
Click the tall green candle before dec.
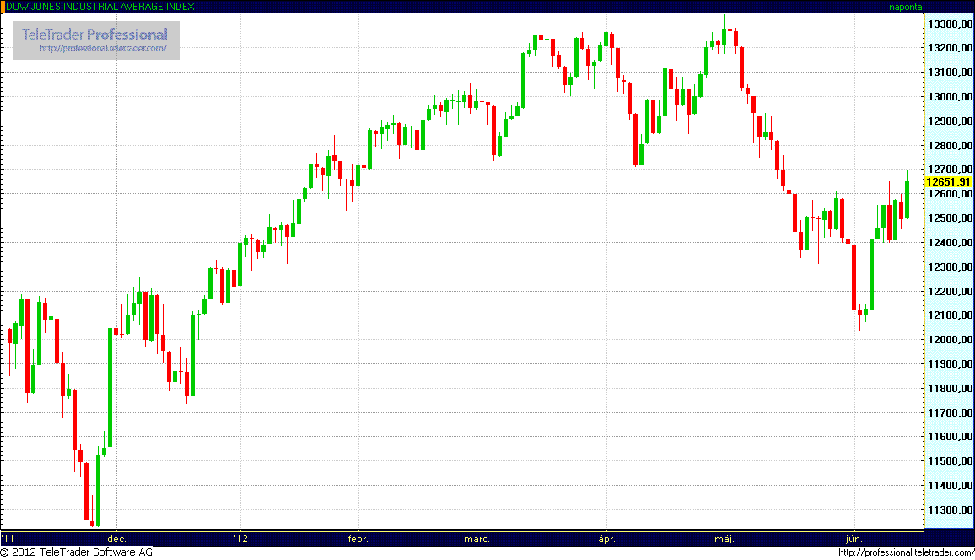click(x=110, y=387)
